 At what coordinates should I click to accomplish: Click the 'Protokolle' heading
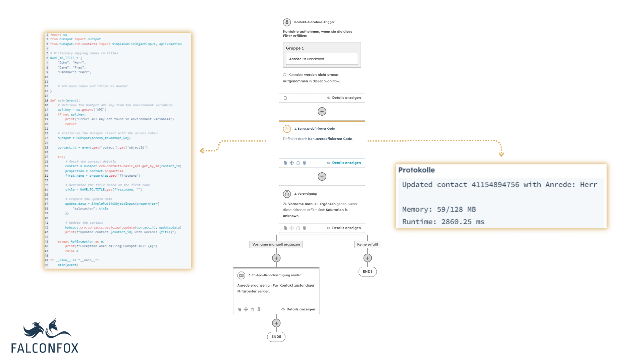(x=416, y=170)
